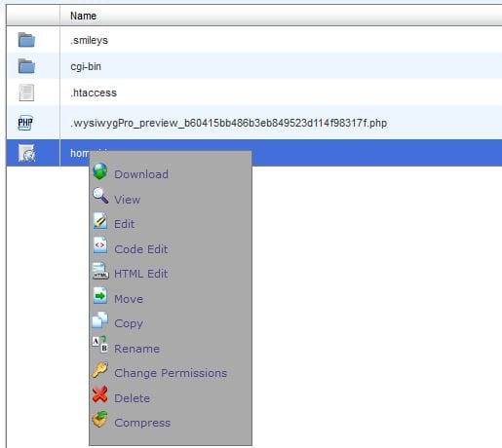This screenshot has width=502, height=448.
Task: Click the Edit pencil icon
Action: coord(100,221)
